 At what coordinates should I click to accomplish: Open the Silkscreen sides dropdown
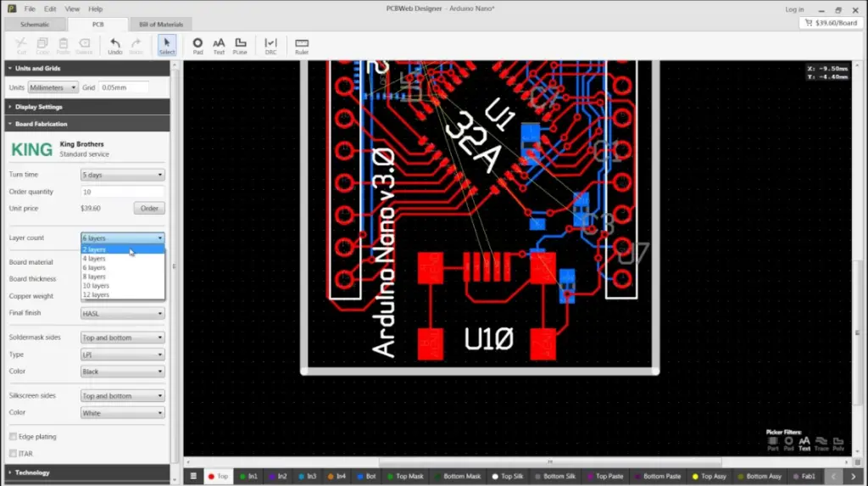(122, 396)
